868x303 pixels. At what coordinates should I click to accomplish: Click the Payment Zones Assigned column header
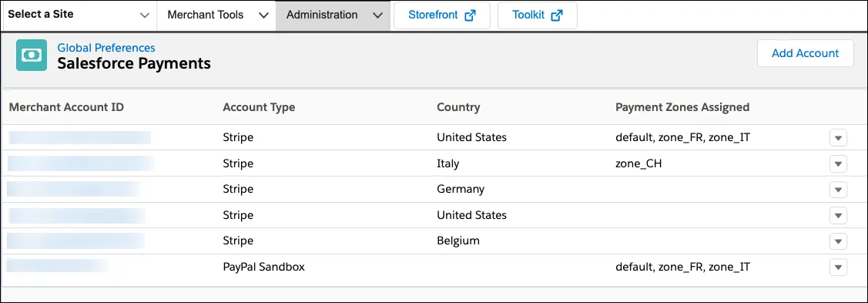[x=682, y=107]
